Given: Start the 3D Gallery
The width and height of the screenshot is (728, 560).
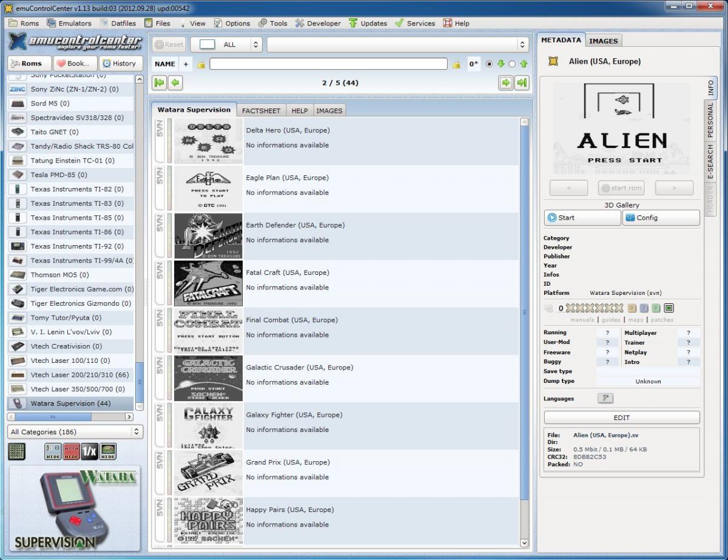Looking at the screenshot, I should pyautogui.click(x=582, y=218).
